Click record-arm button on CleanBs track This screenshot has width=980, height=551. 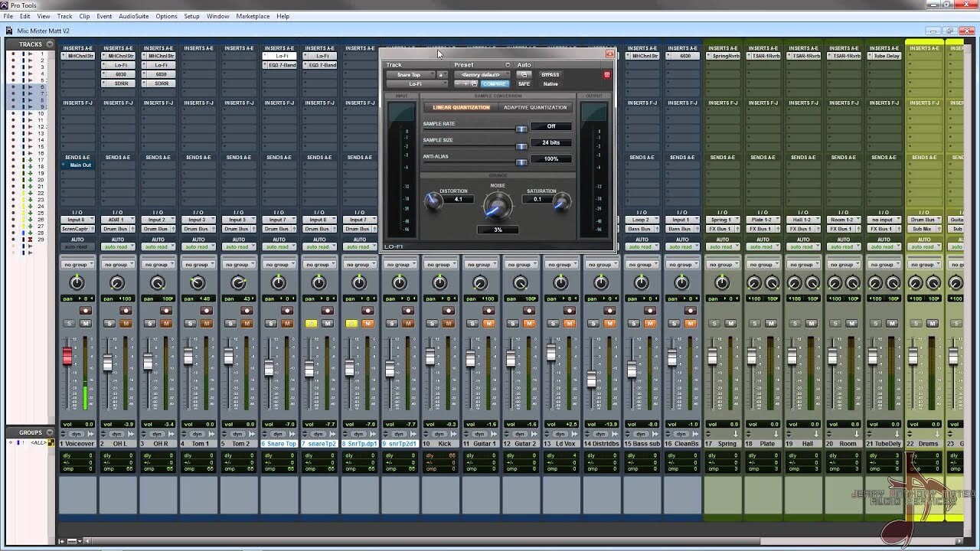690,311
